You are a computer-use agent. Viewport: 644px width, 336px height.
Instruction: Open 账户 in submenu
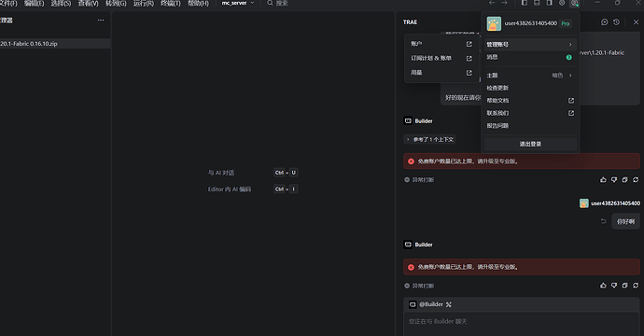click(x=441, y=44)
